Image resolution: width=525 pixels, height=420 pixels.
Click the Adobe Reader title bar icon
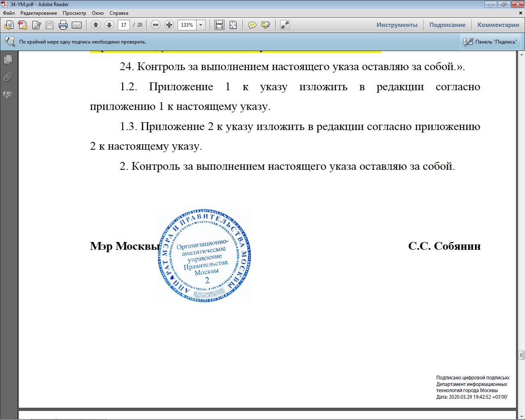(x=5, y=4)
